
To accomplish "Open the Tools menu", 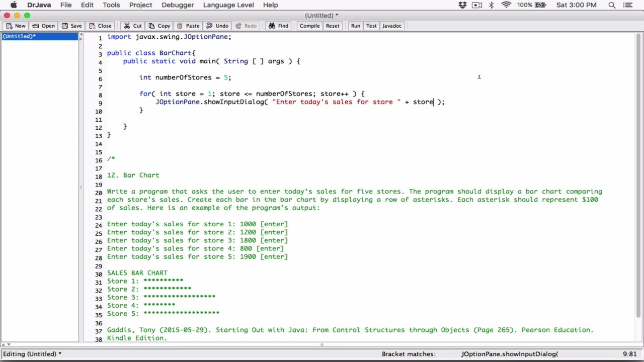I will tap(111, 5).
